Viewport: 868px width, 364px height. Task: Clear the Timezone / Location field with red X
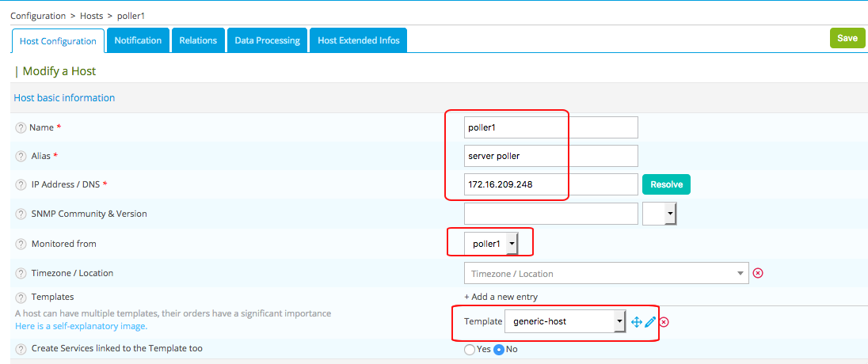point(758,273)
